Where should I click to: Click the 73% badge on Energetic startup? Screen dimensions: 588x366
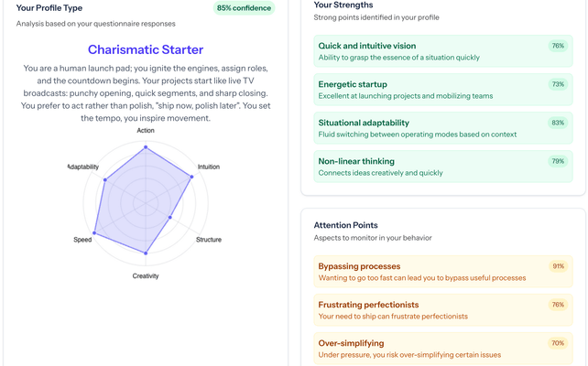pyautogui.click(x=557, y=84)
